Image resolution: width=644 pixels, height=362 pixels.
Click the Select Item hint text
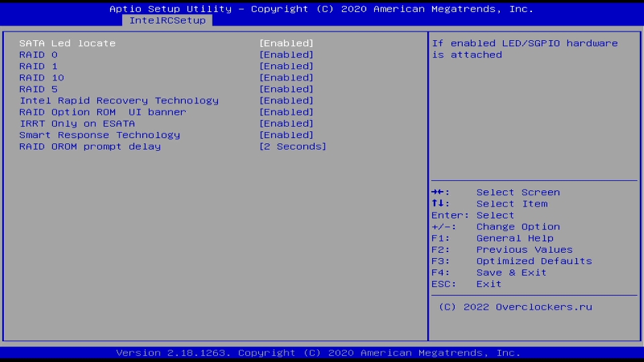click(512, 204)
